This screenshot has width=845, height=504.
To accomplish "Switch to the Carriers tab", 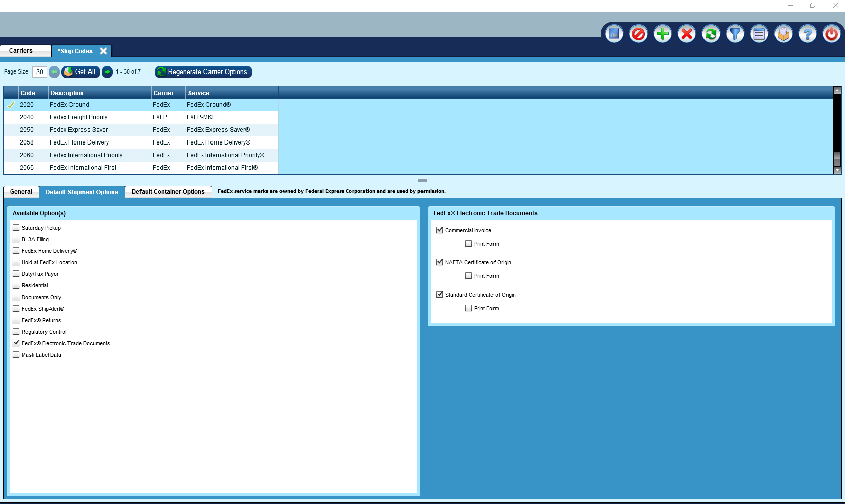I will point(26,51).
